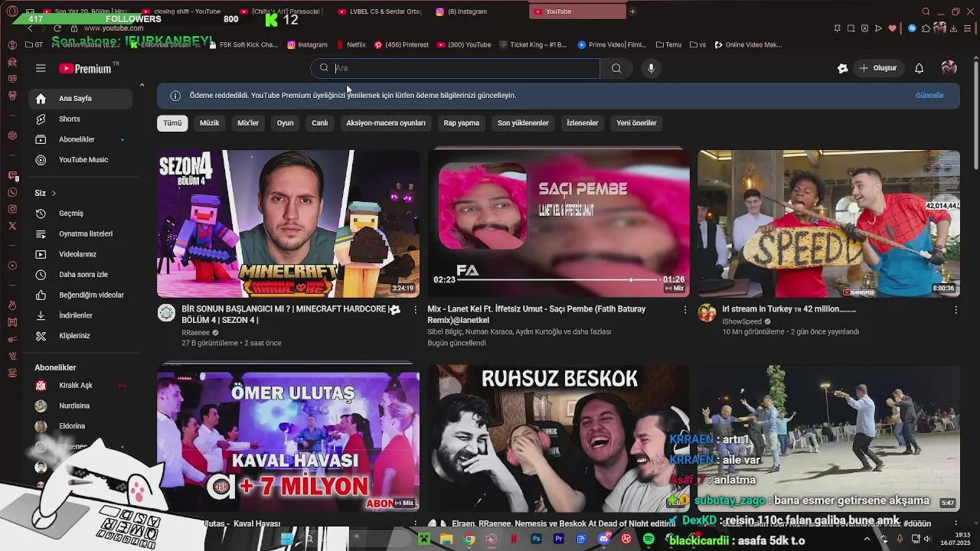Select the Mix'ler filter chip
The image size is (980, 551).
(248, 122)
